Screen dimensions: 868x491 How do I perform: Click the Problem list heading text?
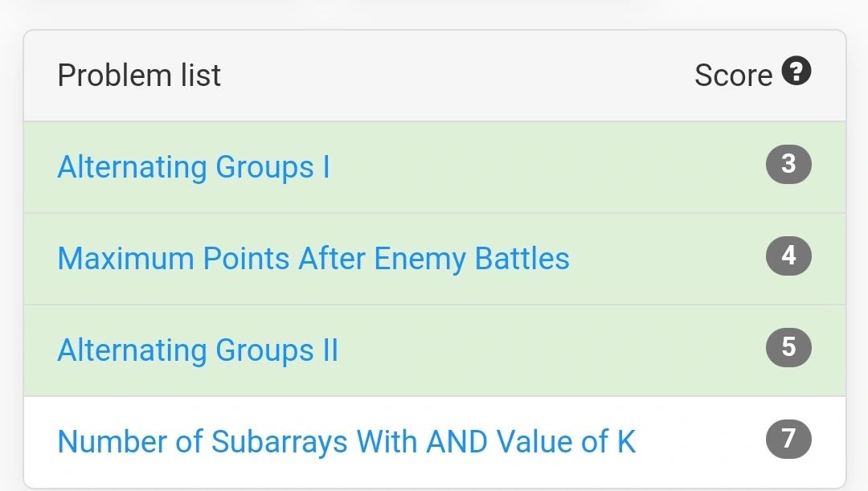pos(139,76)
